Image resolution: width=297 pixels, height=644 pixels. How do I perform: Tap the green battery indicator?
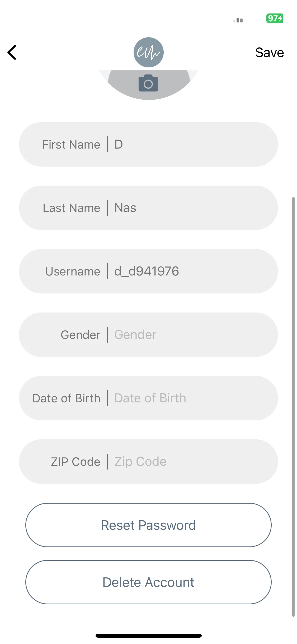(275, 18)
